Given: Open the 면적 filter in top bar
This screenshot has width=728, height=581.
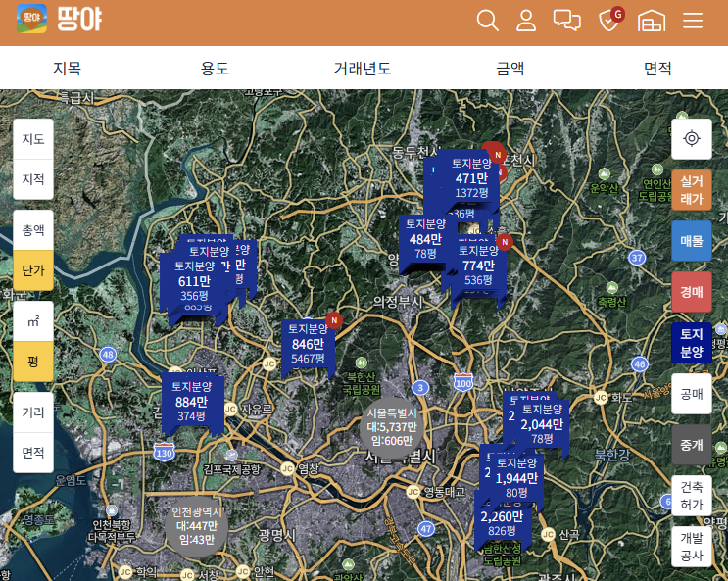Looking at the screenshot, I should pos(657,69).
